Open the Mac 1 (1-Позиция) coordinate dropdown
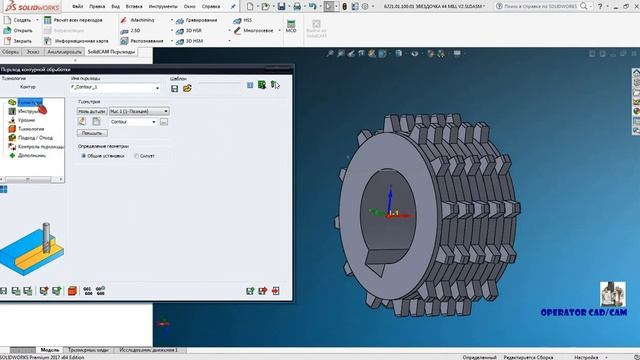This screenshot has width=640, height=360. tap(166, 111)
